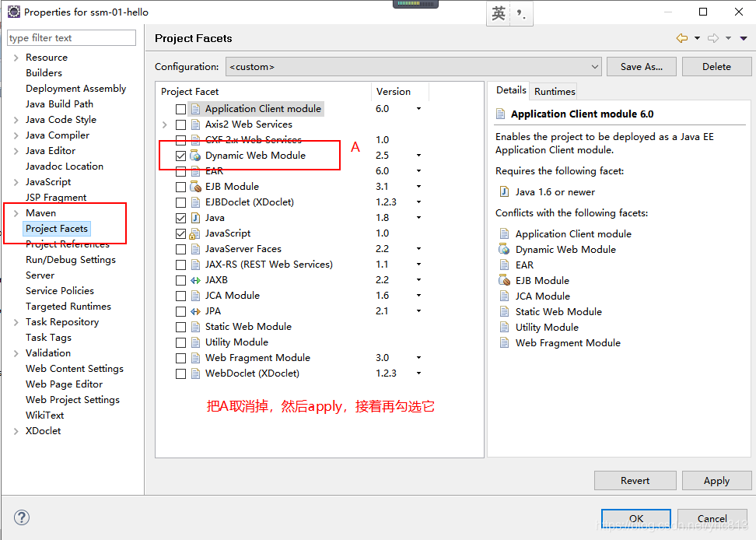Uncheck the Dynamic Web Module checkbox
This screenshot has height=540, width=756.
pos(181,156)
